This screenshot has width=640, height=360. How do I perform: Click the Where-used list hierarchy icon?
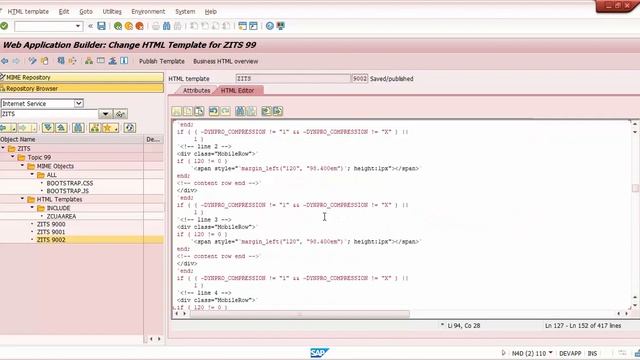(x=89, y=61)
